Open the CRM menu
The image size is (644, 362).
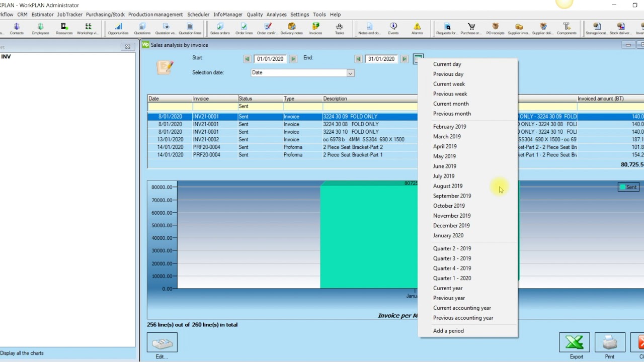(22, 15)
